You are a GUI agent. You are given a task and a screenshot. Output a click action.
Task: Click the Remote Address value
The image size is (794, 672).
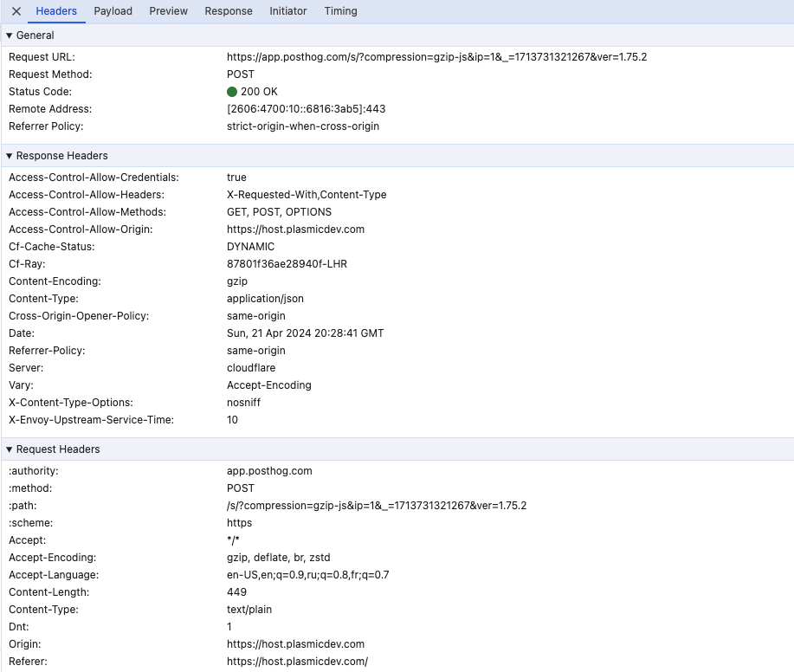pyautogui.click(x=306, y=109)
